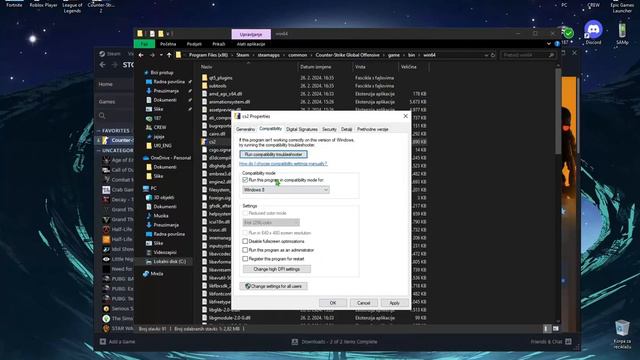640x360 pixels.
Task: Open Videozapisi in sidebar
Action: pos(165,252)
